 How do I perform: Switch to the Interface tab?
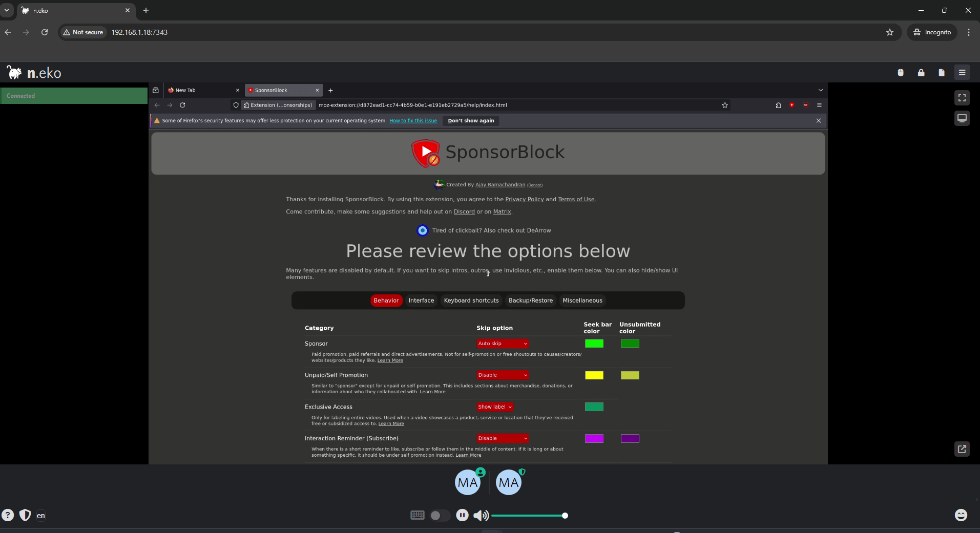click(x=421, y=301)
